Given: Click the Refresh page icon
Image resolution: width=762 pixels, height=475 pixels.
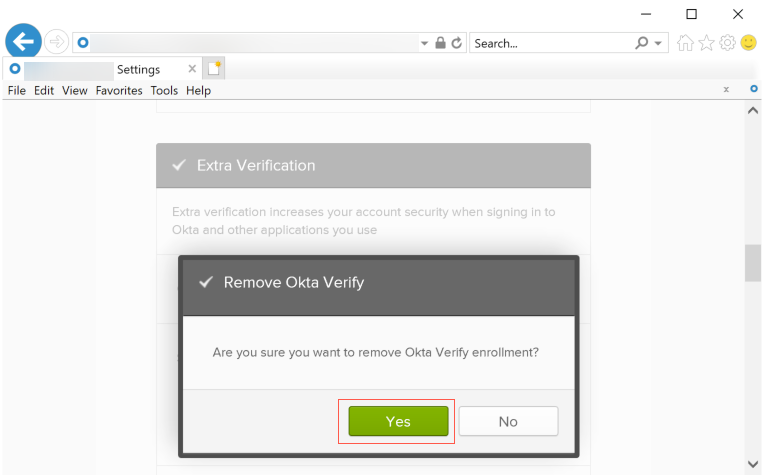Looking at the screenshot, I should click(458, 43).
